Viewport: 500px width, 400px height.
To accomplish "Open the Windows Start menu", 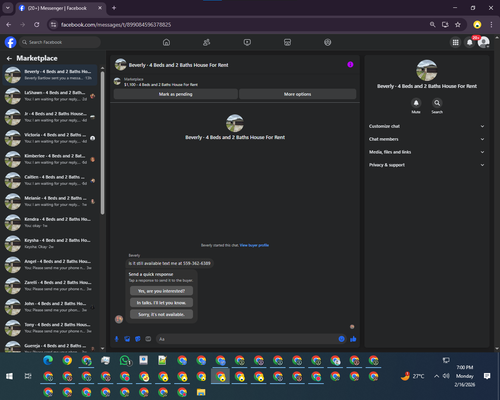I will click(x=9, y=376).
